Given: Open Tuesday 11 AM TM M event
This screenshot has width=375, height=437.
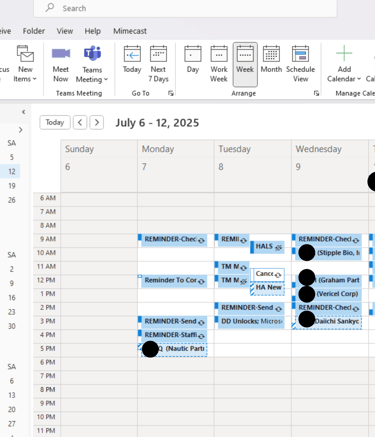Looking at the screenshot, I should 232,267.
